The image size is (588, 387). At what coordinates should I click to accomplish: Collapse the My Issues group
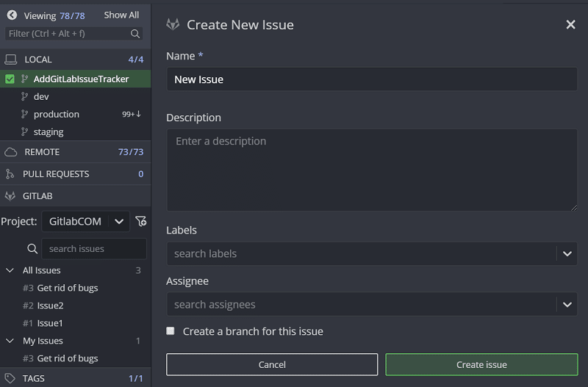(x=10, y=341)
